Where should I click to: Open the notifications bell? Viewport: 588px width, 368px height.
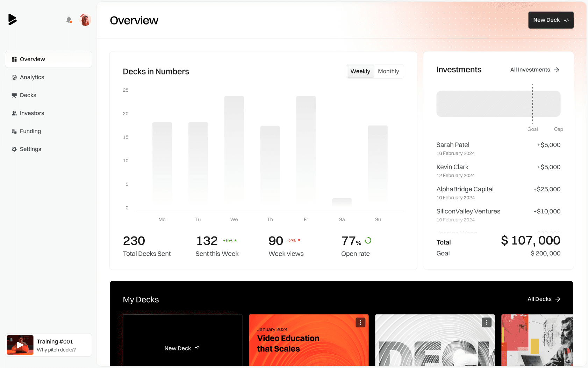tap(69, 20)
